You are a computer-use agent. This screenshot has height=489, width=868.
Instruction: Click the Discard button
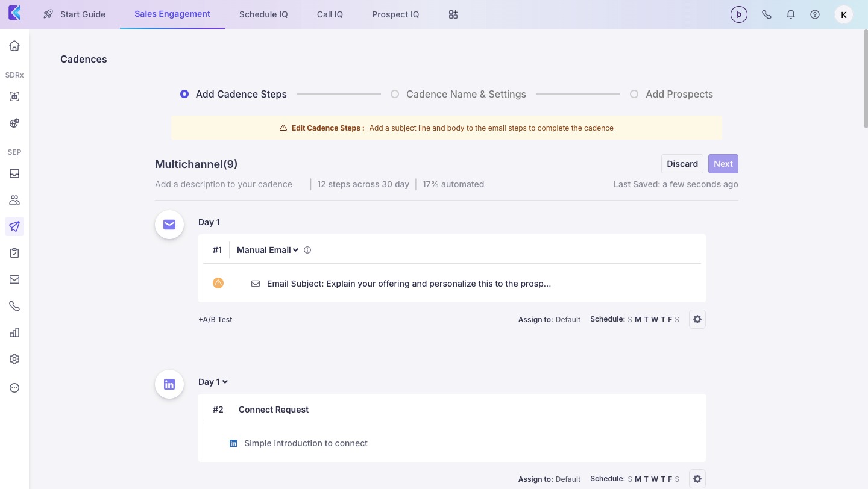pyautogui.click(x=682, y=164)
